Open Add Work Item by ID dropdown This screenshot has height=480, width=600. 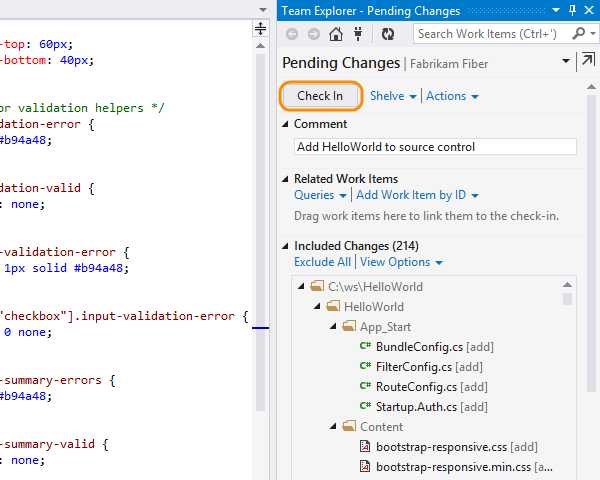click(x=417, y=195)
